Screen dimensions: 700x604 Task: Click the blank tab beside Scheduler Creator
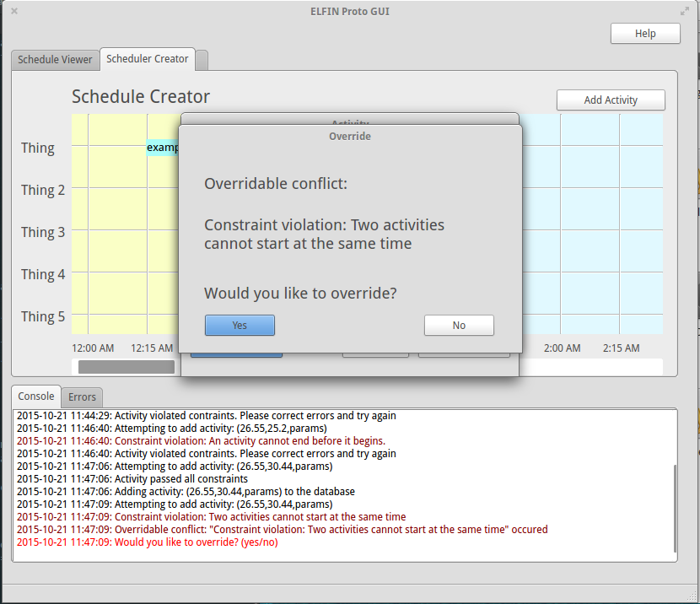point(202,60)
